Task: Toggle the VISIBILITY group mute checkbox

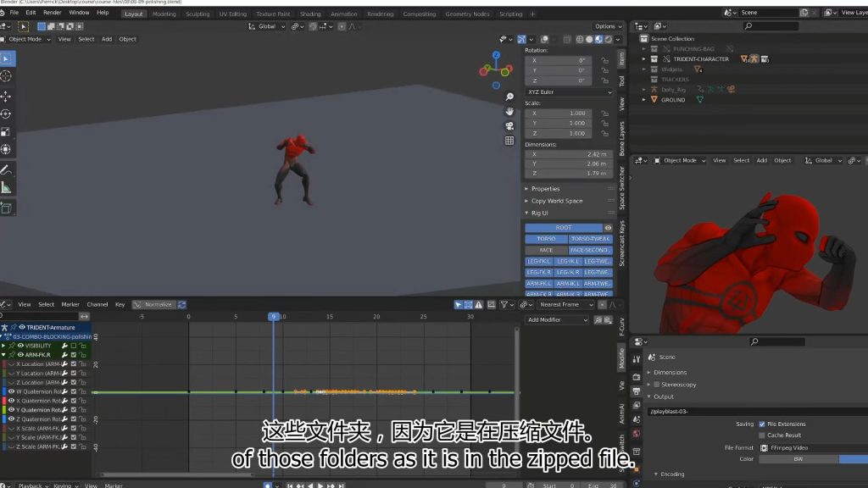Action: point(73,346)
